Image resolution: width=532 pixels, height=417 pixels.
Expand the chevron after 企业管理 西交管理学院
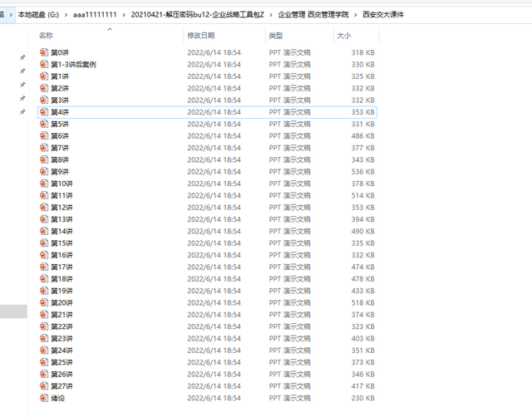click(x=356, y=15)
